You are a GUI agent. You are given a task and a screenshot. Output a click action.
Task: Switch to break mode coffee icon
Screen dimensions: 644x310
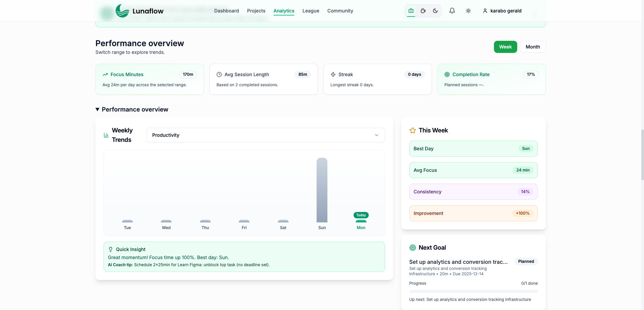click(423, 10)
